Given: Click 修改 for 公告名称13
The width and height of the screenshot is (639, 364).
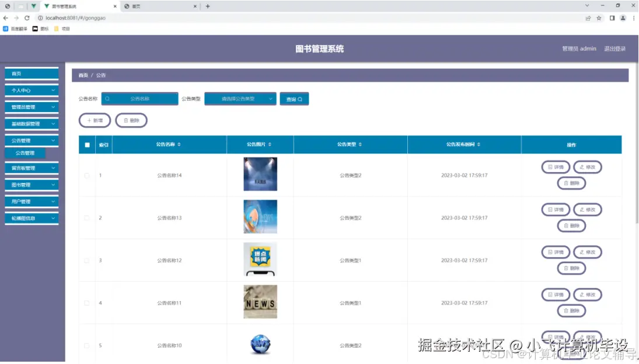Looking at the screenshot, I should (588, 209).
